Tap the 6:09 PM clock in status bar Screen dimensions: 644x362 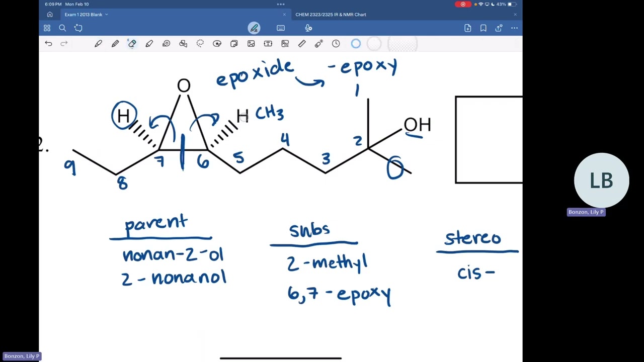(x=53, y=4)
